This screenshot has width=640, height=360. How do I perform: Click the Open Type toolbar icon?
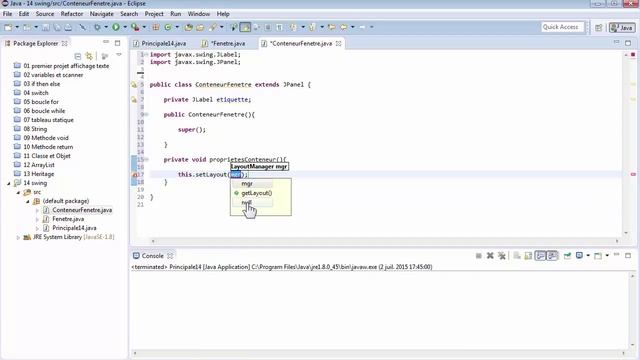[188, 27]
